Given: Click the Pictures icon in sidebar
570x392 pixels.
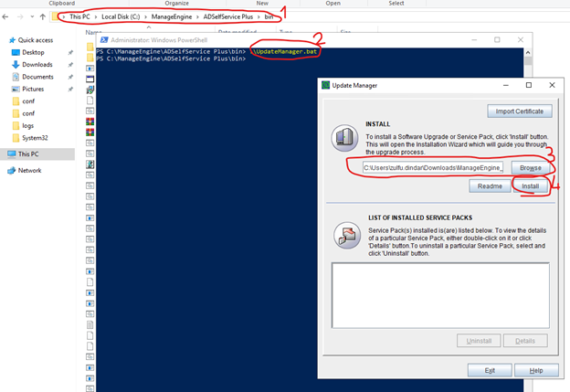Looking at the screenshot, I should click(x=16, y=90).
